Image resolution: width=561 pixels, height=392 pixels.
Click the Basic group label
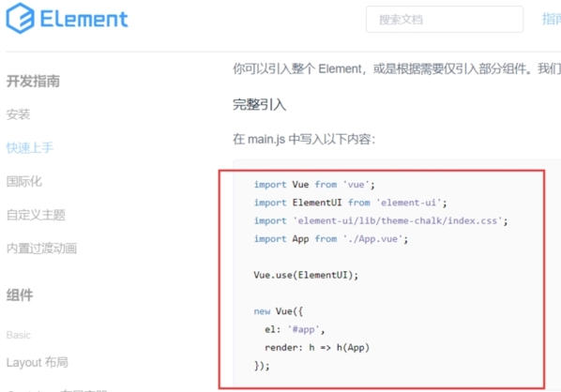19,335
